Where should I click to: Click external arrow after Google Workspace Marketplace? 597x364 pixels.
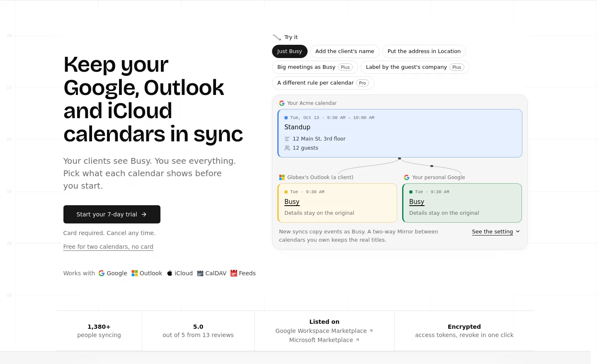tap(371, 331)
